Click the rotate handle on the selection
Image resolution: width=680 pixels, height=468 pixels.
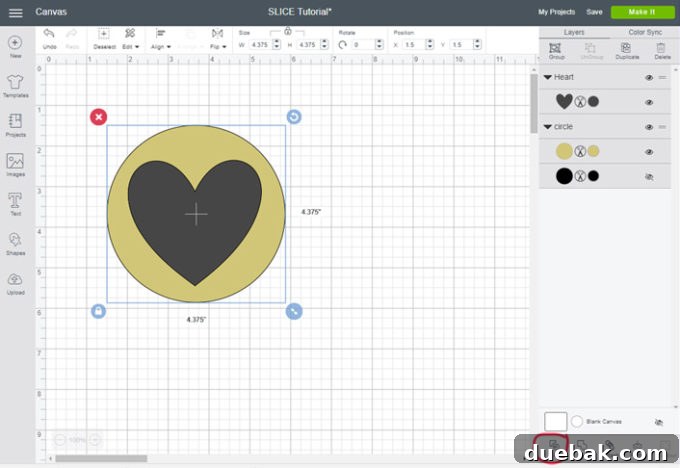coord(294,117)
